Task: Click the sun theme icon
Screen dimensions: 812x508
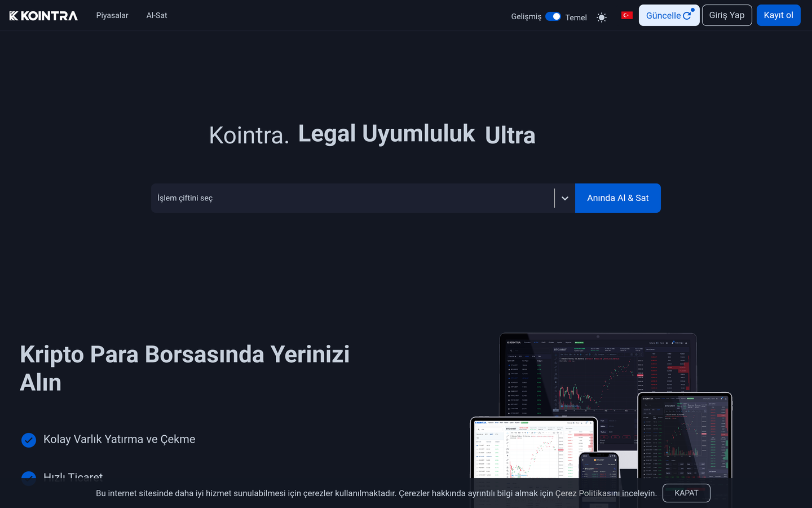Action: click(602, 17)
